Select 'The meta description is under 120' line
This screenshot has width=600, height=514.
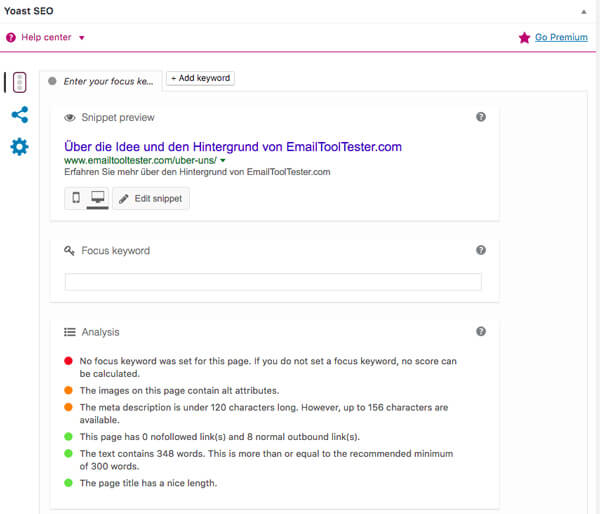tap(264, 414)
